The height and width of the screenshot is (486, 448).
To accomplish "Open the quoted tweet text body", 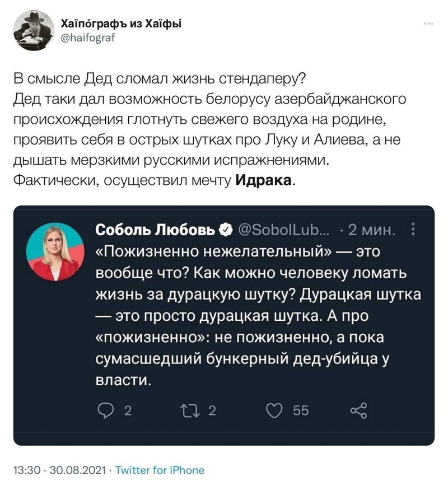I will pyautogui.click(x=258, y=316).
